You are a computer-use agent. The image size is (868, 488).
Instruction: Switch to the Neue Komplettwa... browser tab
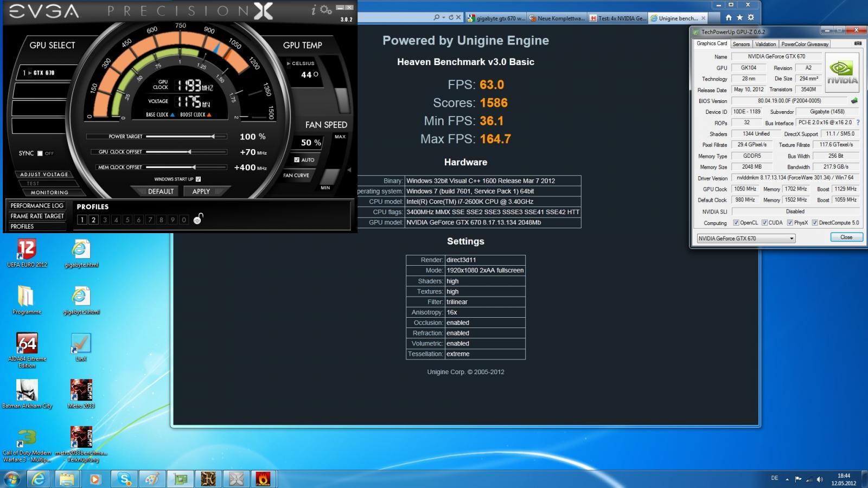click(558, 18)
